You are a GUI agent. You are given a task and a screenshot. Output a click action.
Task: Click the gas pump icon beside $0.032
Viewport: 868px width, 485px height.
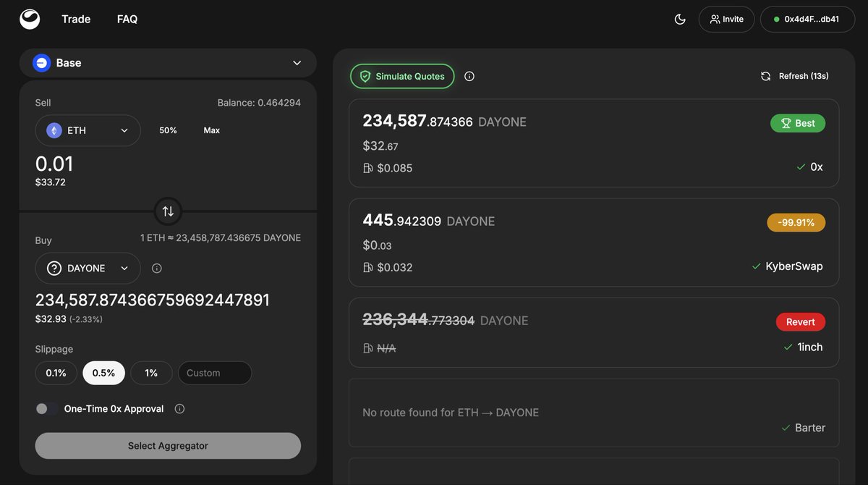[367, 267]
